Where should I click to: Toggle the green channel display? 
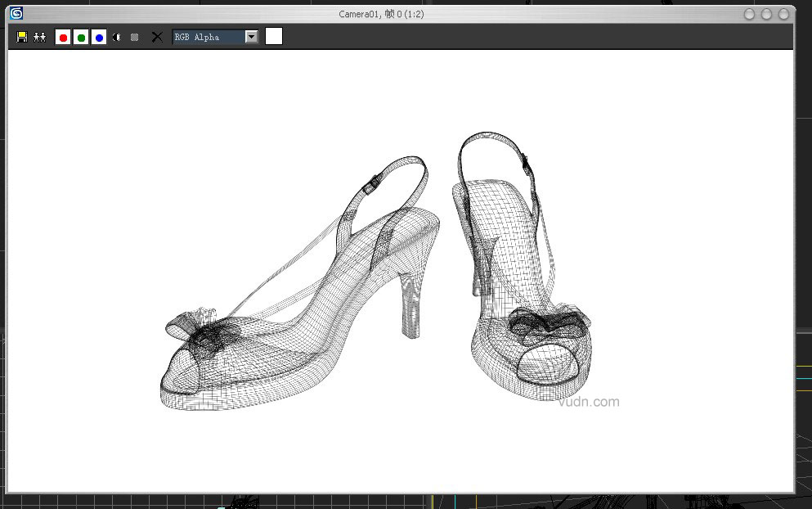point(81,37)
